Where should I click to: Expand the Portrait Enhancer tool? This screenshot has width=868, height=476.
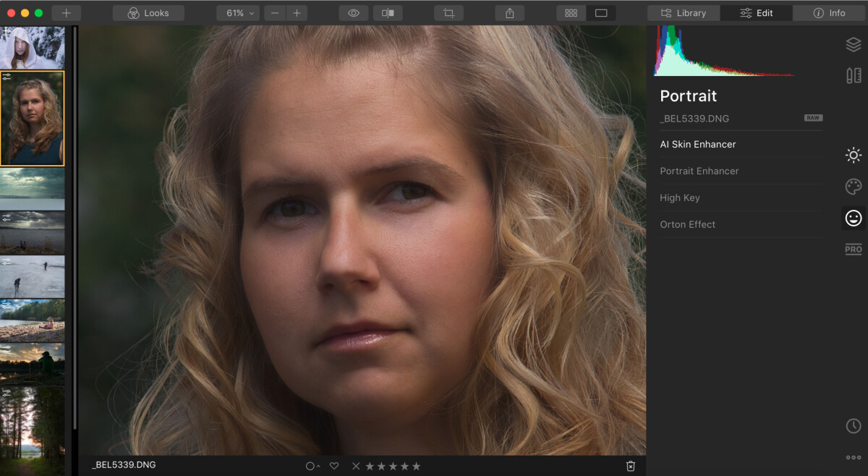click(741, 171)
